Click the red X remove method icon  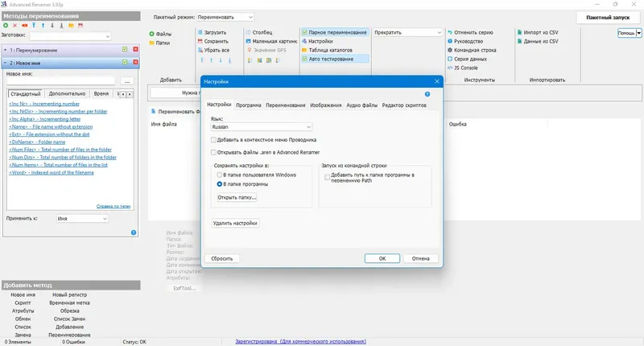tap(14, 26)
